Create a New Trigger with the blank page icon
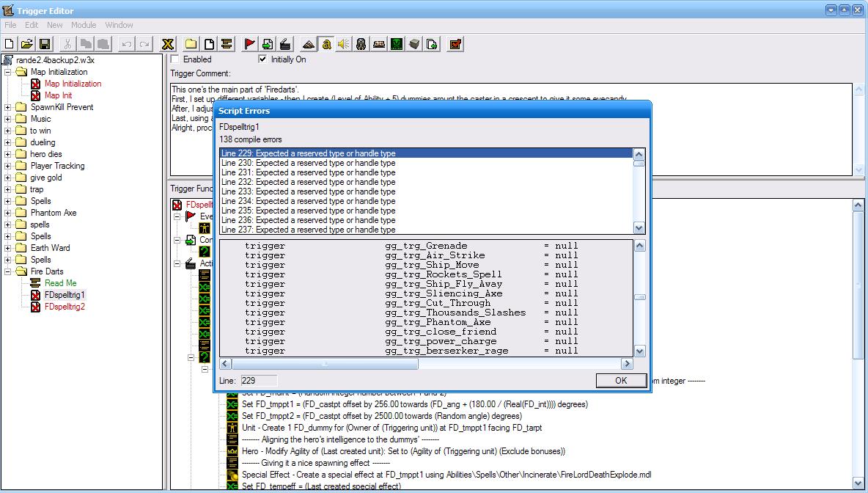Image resolution: width=868 pixels, height=493 pixels. click(209, 44)
